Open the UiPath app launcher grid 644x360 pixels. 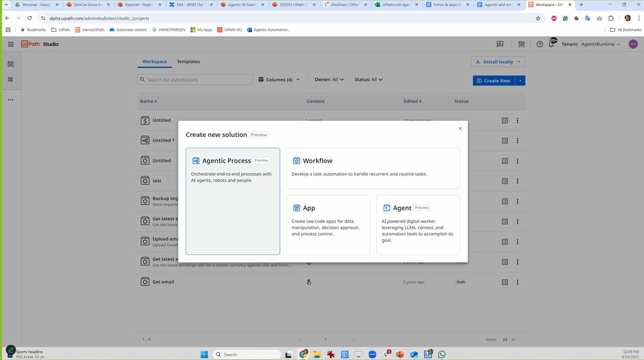[11, 44]
